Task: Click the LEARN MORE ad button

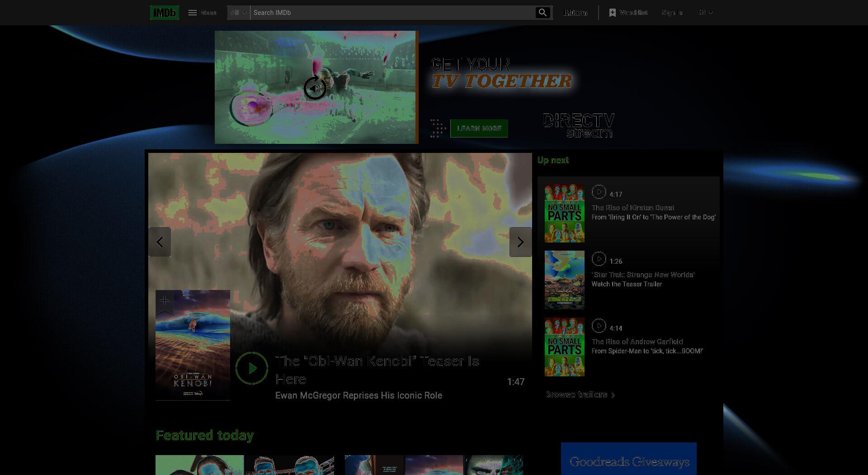Action: pyautogui.click(x=479, y=128)
